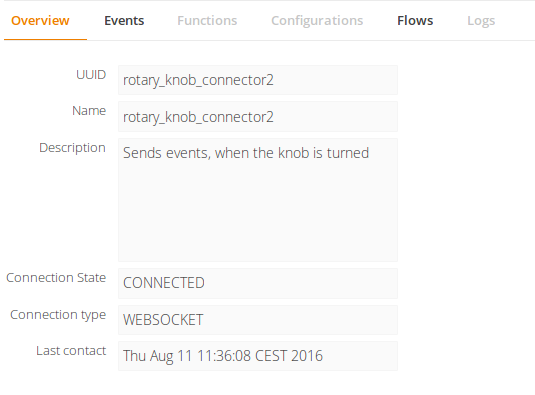Click the Name label

pyautogui.click(x=89, y=111)
